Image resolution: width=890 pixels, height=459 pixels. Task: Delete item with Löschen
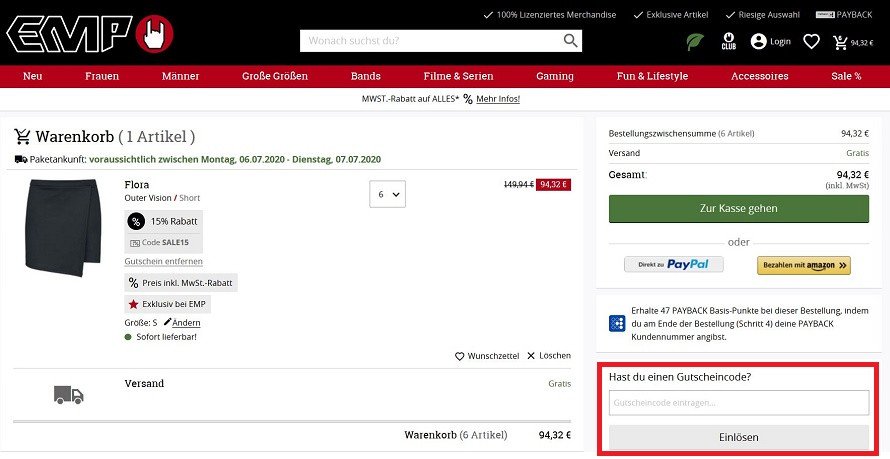click(549, 356)
